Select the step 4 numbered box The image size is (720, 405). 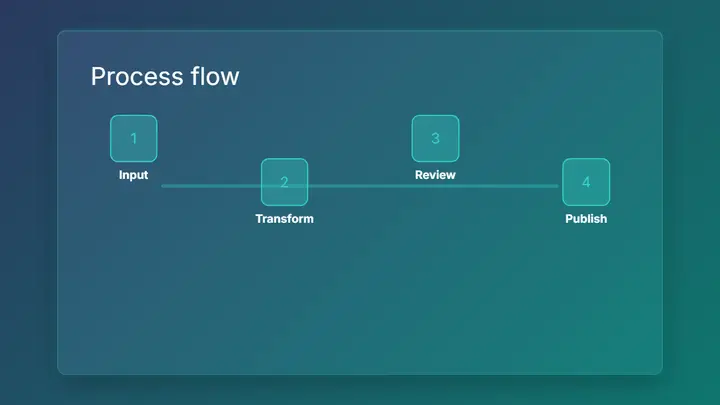pos(586,182)
